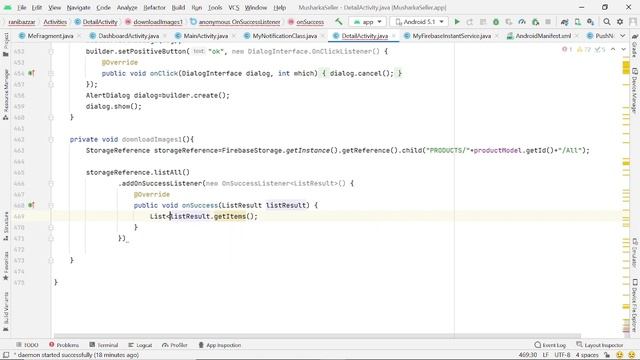640x360 pixels.
Task: Open the Resource Manager side panel
Action: coord(6,94)
